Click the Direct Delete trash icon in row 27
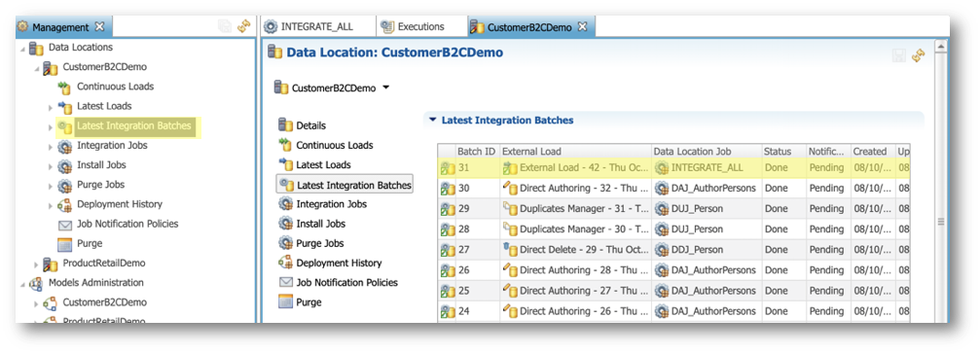980x353 pixels. coord(510,249)
